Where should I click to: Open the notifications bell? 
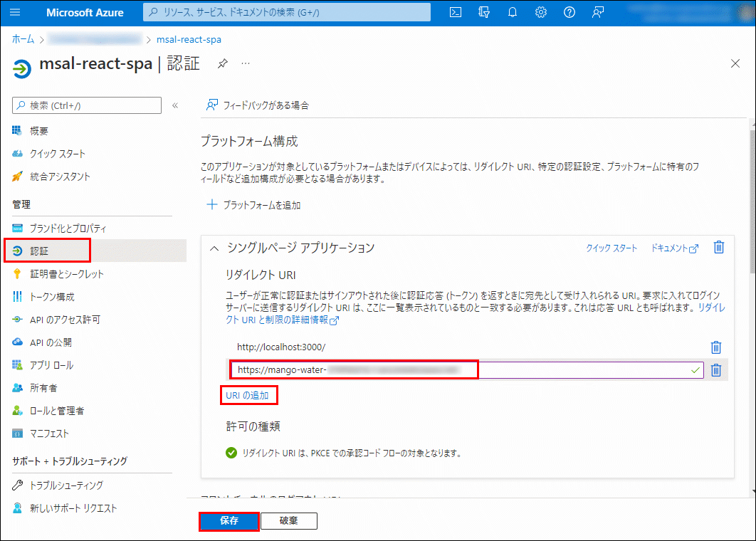coord(513,12)
